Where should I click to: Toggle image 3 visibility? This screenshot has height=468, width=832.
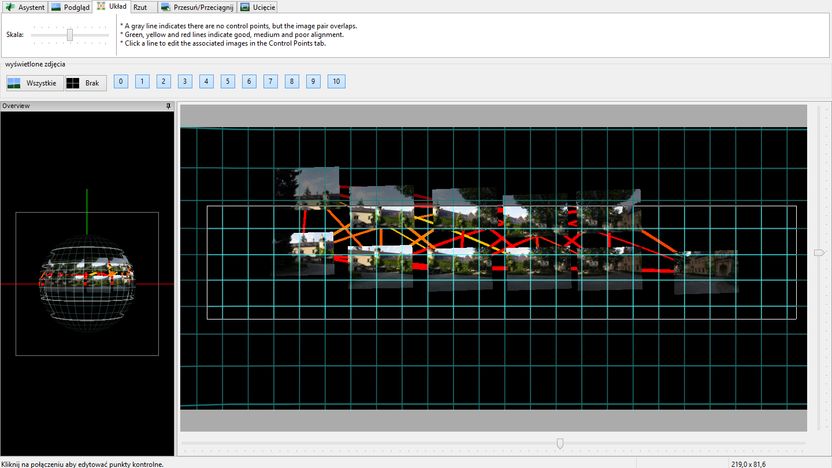[185, 81]
